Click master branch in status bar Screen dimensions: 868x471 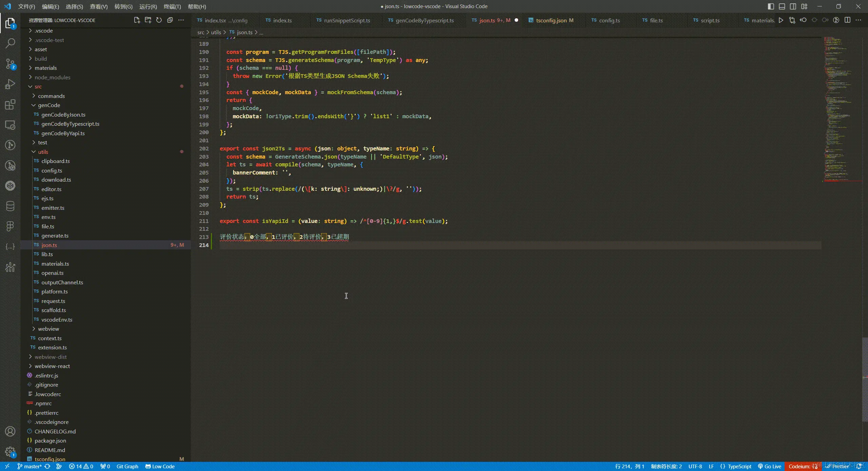coord(30,466)
